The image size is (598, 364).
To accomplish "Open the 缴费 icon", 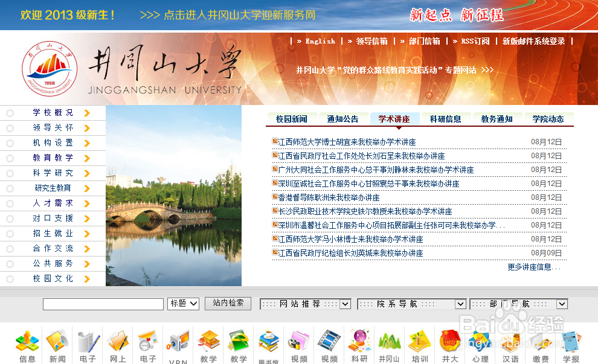I will (x=541, y=341).
